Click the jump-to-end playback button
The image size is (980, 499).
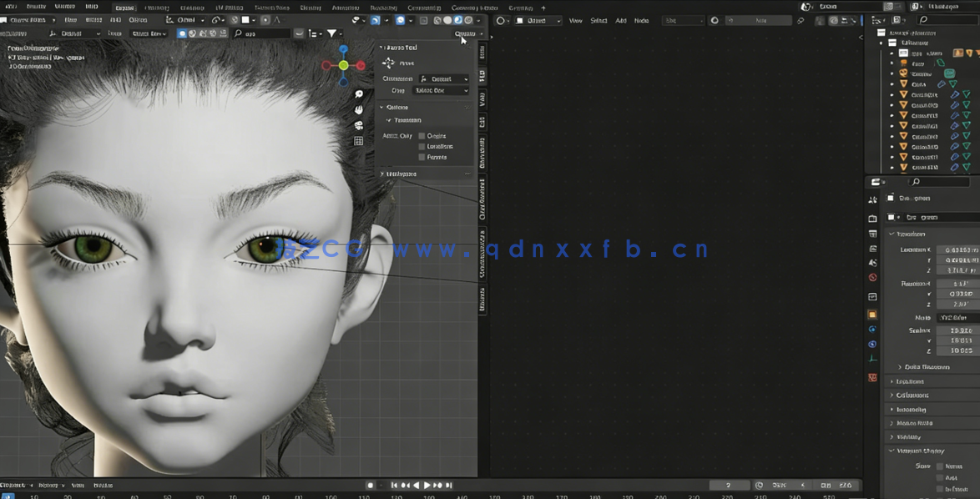448,485
